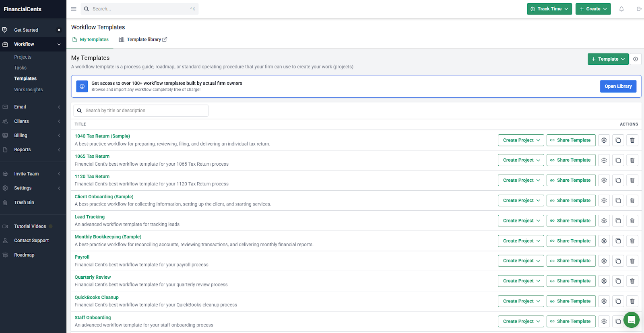This screenshot has width=644, height=333.
Task: Duplicate the 1040 Tax Return template
Action: [618, 140]
